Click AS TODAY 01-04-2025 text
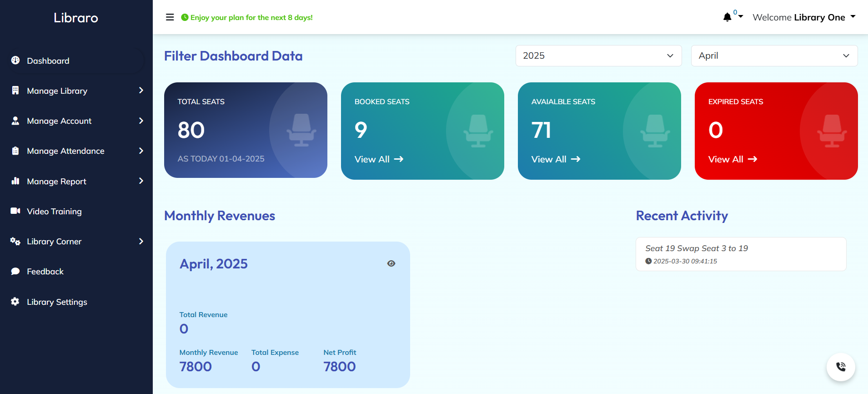This screenshot has height=394, width=868. pos(221,159)
